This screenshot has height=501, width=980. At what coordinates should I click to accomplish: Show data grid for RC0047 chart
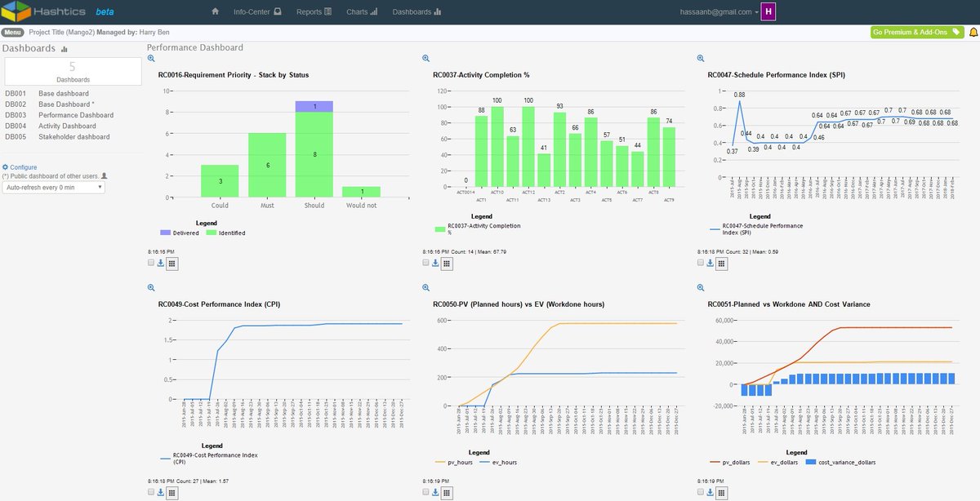pyautogui.click(x=722, y=263)
